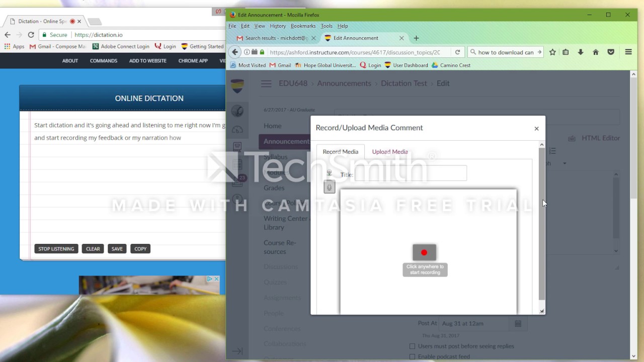Open the ABOUT link on dictation.io
Image resolution: width=644 pixels, height=362 pixels.
pyautogui.click(x=70, y=61)
